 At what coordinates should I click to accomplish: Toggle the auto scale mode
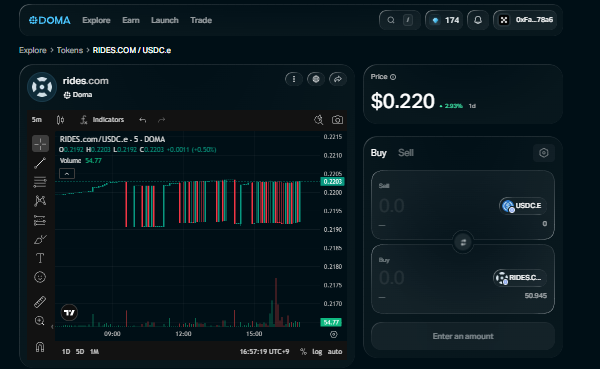coord(335,351)
